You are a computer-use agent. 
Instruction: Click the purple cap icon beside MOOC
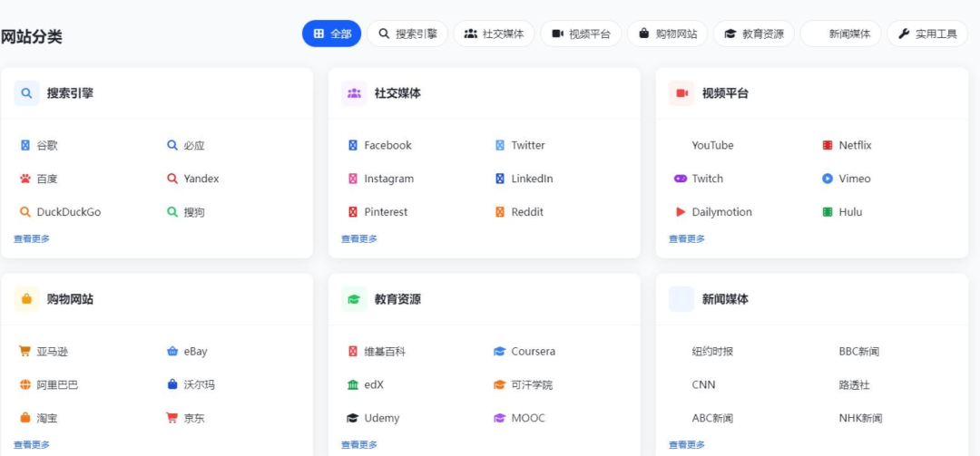[499, 418]
